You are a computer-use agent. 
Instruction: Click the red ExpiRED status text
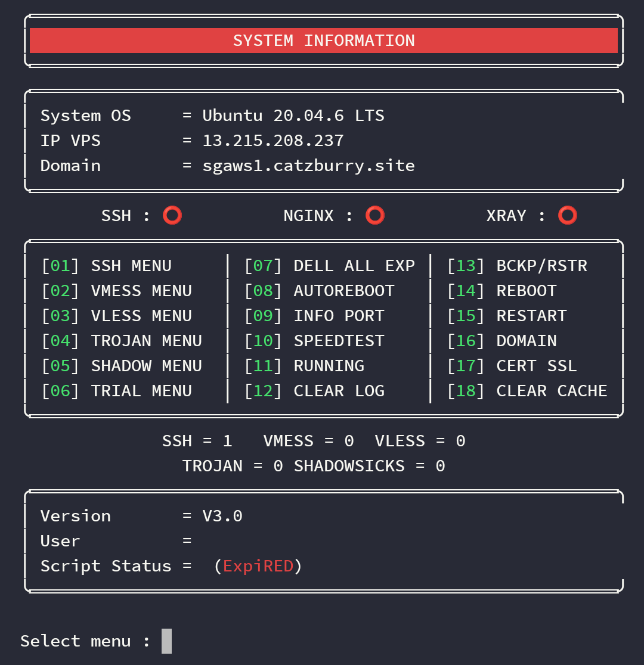pyautogui.click(x=259, y=565)
